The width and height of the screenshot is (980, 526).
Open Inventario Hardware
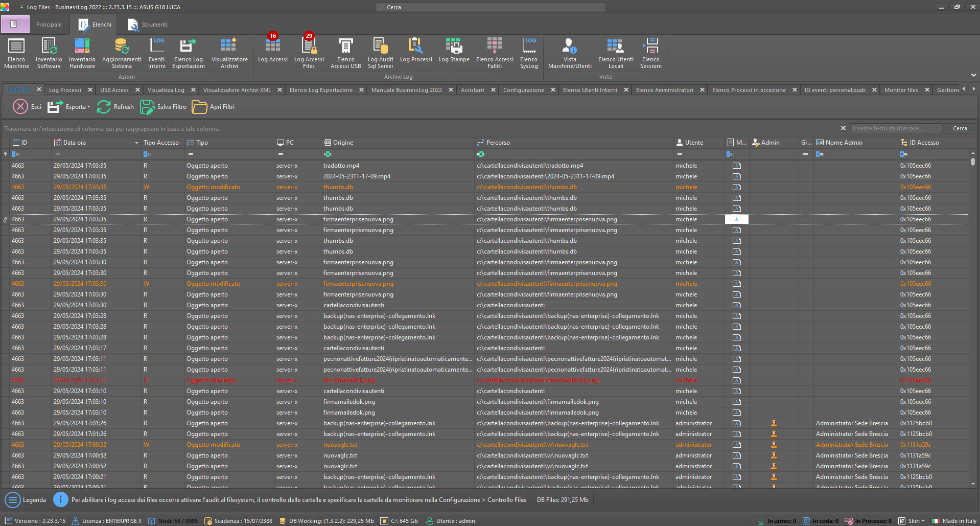(x=82, y=52)
